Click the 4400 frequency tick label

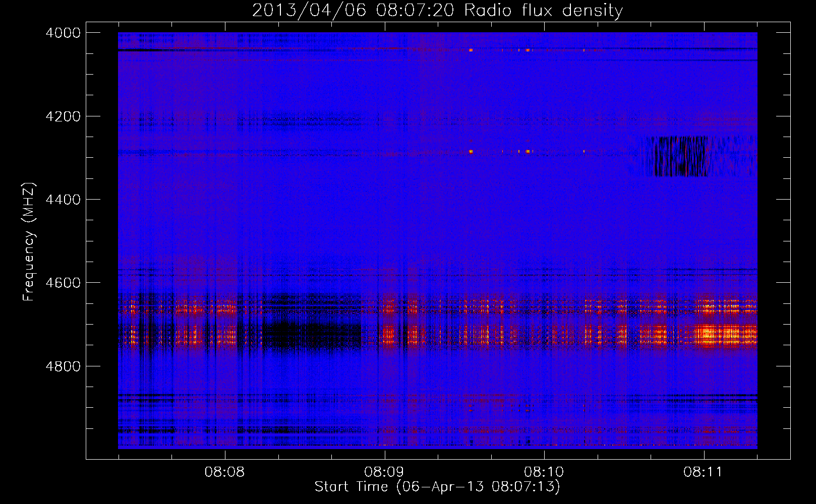(63, 200)
